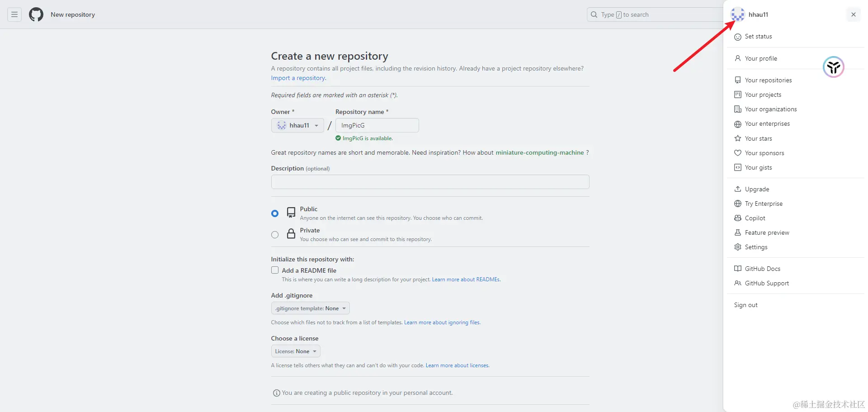Open the License None dropdown
Screen dimensions: 868x412
296,351
